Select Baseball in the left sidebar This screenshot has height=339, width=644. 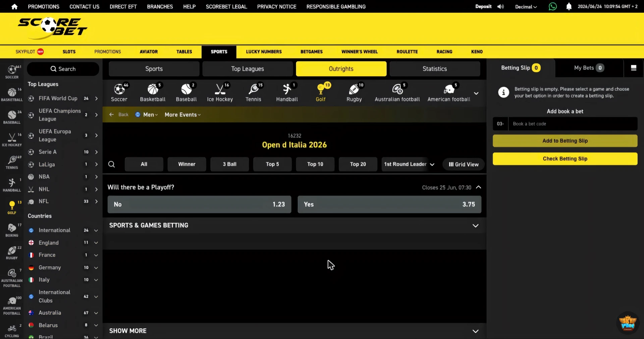click(x=12, y=117)
